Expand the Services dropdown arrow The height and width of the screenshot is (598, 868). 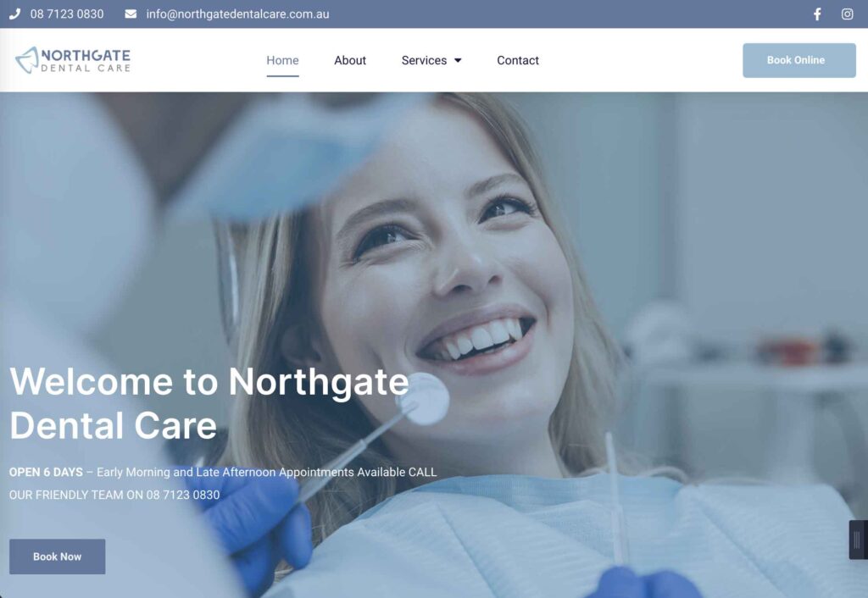pos(458,60)
